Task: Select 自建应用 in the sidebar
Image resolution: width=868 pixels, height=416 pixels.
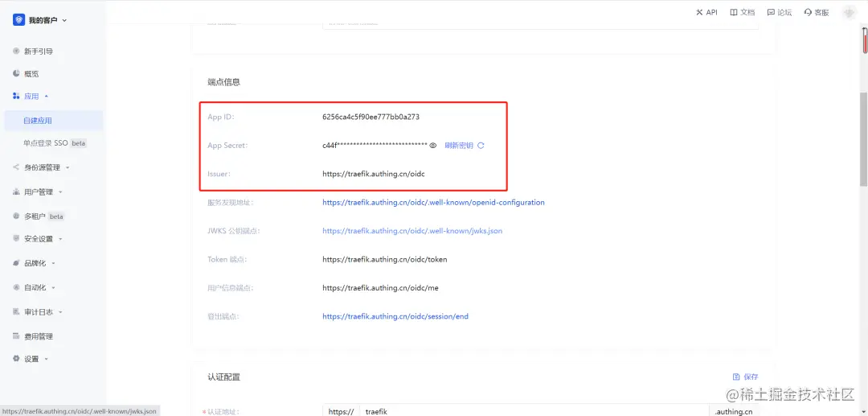Action: (x=54, y=121)
